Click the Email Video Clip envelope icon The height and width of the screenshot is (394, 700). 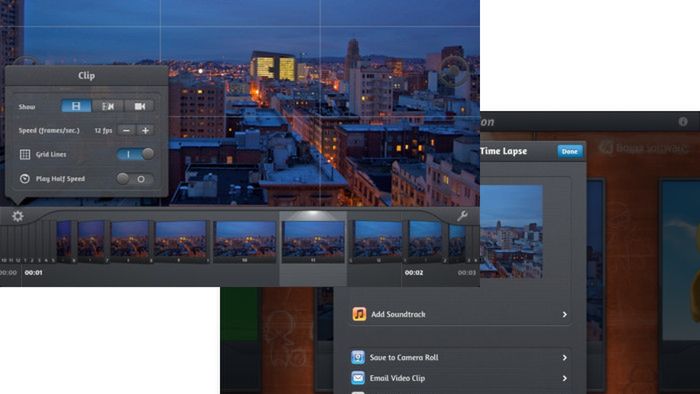[358, 378]
